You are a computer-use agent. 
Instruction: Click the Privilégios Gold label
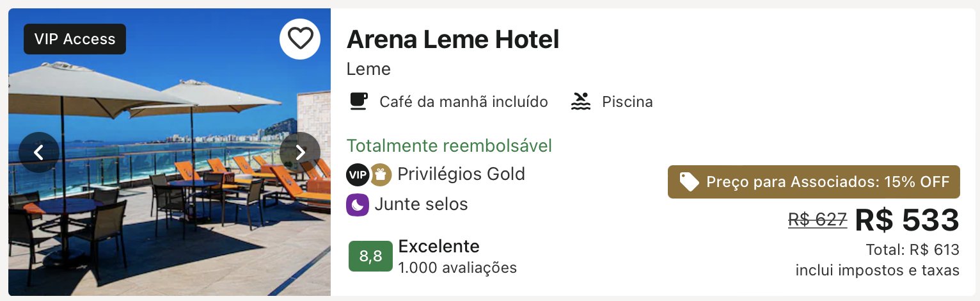(461, 174)
